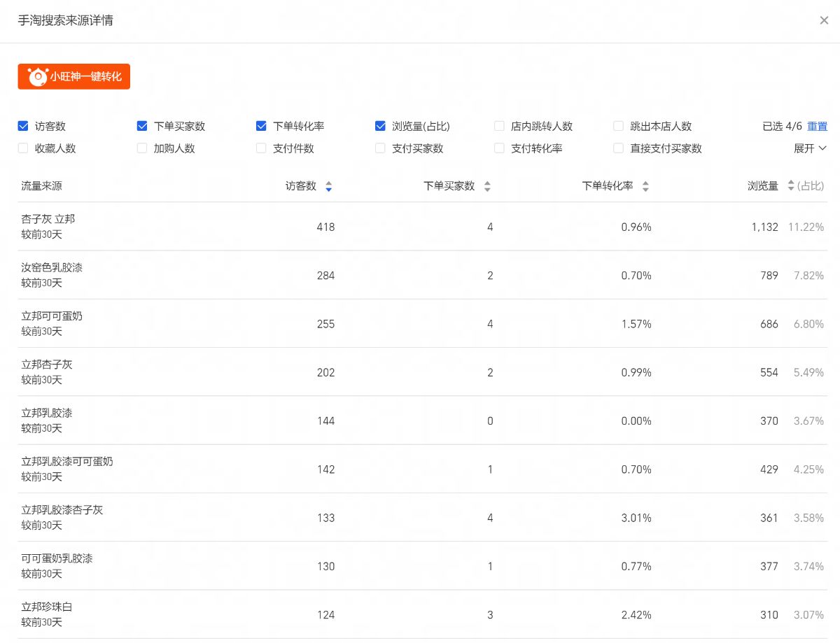Select the 立邦杏子灰 keyword
The width and height of the screenshot is (840, 643).
[47, 365]
